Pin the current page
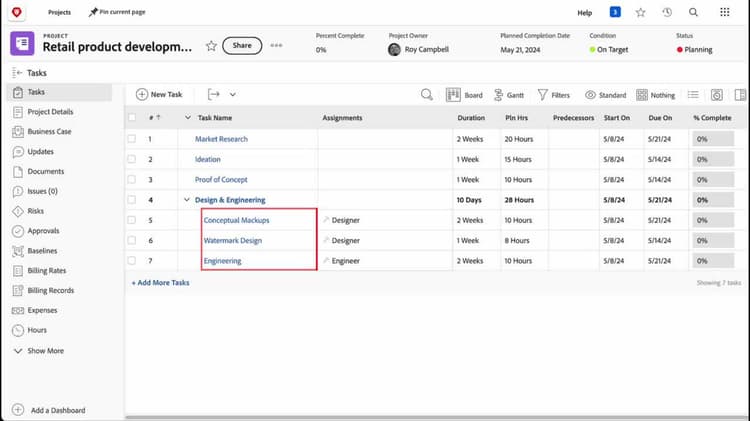 (117, 12)
